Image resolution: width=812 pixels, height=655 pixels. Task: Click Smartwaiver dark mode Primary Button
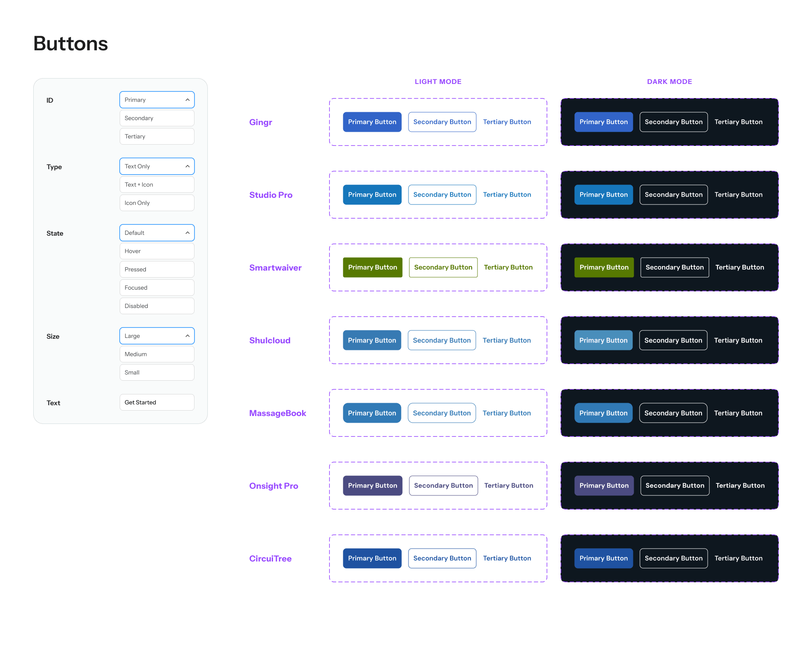604,267
